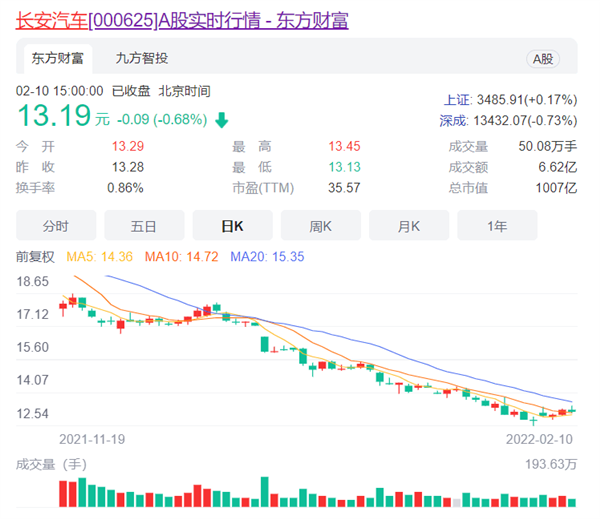Click the A股 badge button
600x519 pixels.
tap(543, 59)
